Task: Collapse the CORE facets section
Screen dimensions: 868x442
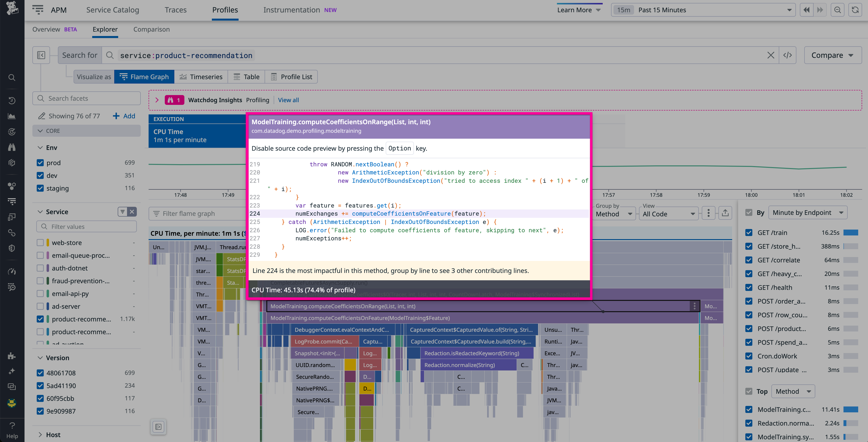Action: click(x=40, y=131)
